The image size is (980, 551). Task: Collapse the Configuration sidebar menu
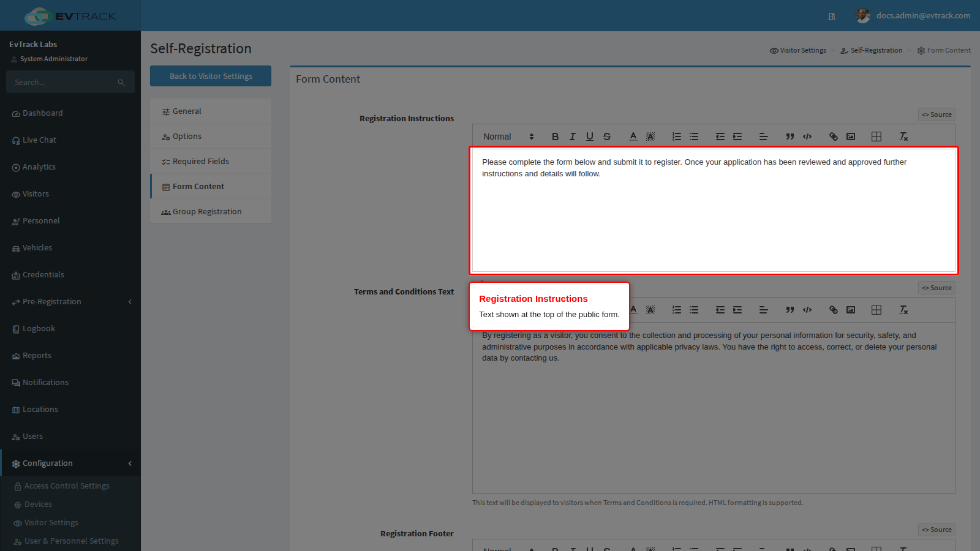click(x=70, y=463)
